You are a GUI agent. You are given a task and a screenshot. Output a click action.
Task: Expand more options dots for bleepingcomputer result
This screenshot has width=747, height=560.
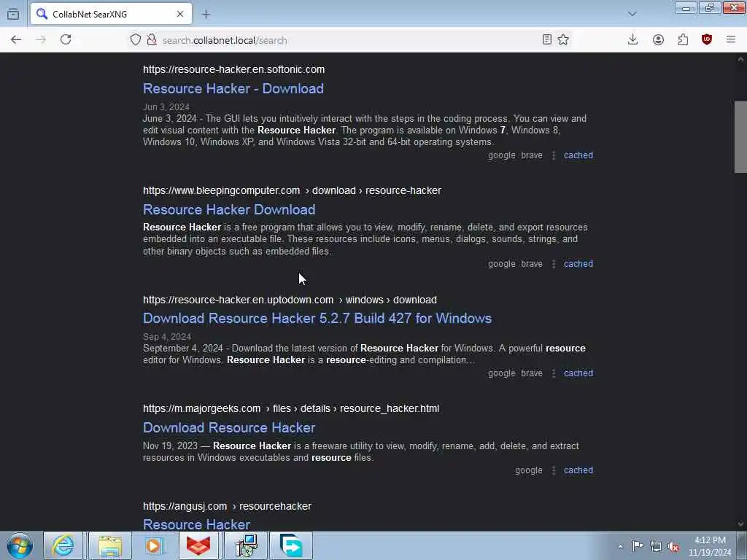click(x=554, y=264)
